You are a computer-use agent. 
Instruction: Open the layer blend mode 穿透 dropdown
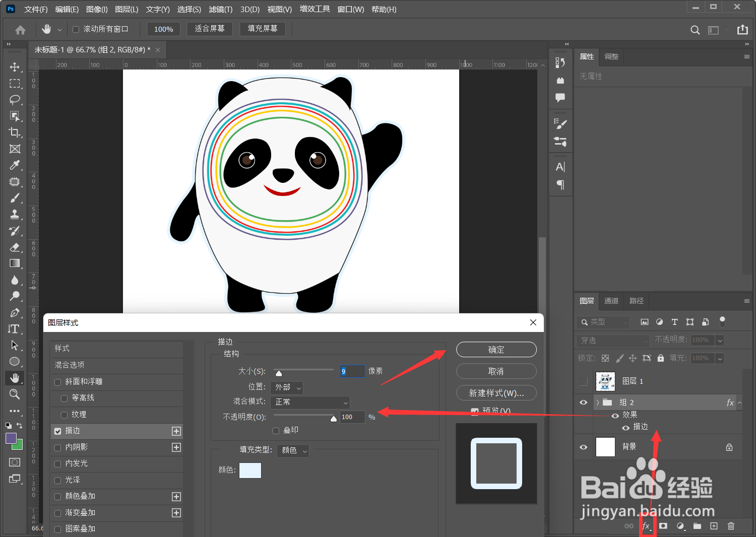(x=613, y=341)
